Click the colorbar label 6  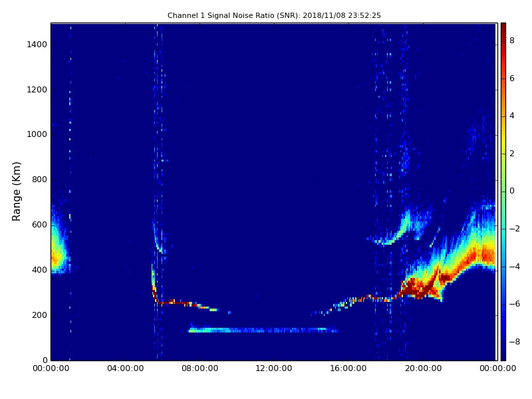point(512,78)
